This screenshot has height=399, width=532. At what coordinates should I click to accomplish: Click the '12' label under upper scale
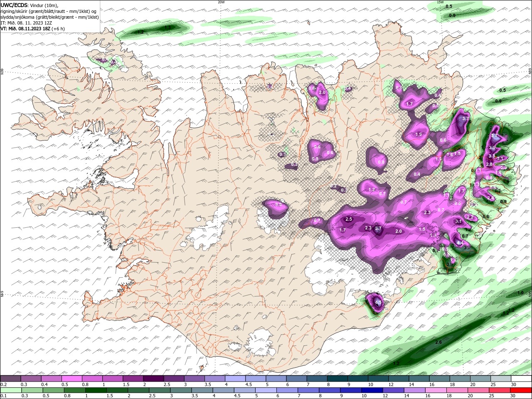tap(390, 384)
